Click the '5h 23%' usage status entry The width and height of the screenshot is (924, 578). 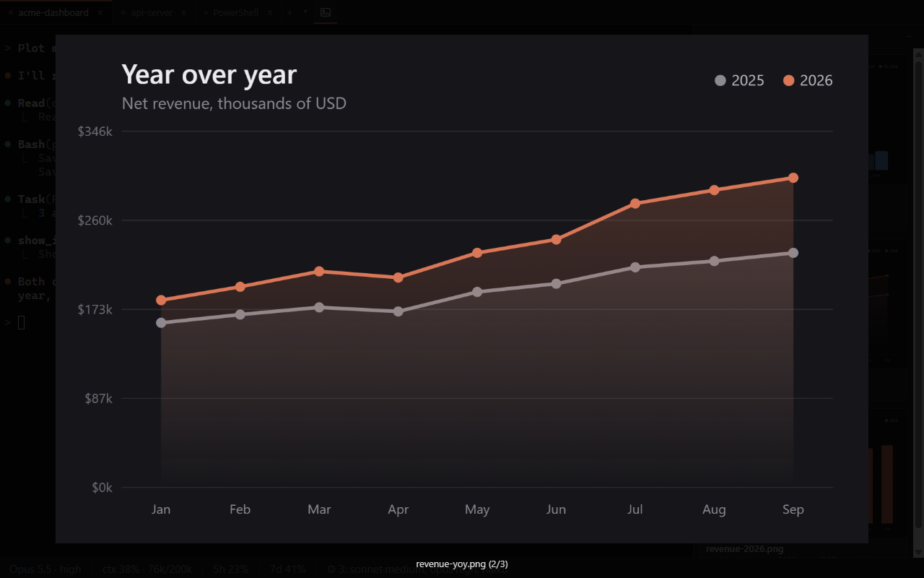coord(231,569)
